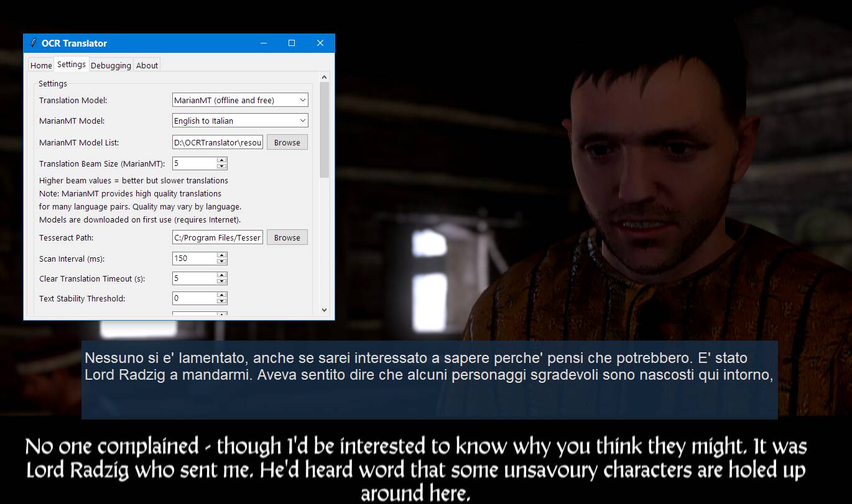Open the About tab
This screenshot has width=852, height=504.
[x=147, y=65]
